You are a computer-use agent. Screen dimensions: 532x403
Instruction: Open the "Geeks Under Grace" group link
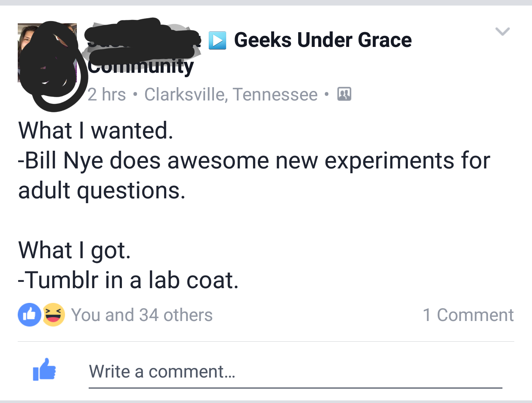[x=323, y=40]
